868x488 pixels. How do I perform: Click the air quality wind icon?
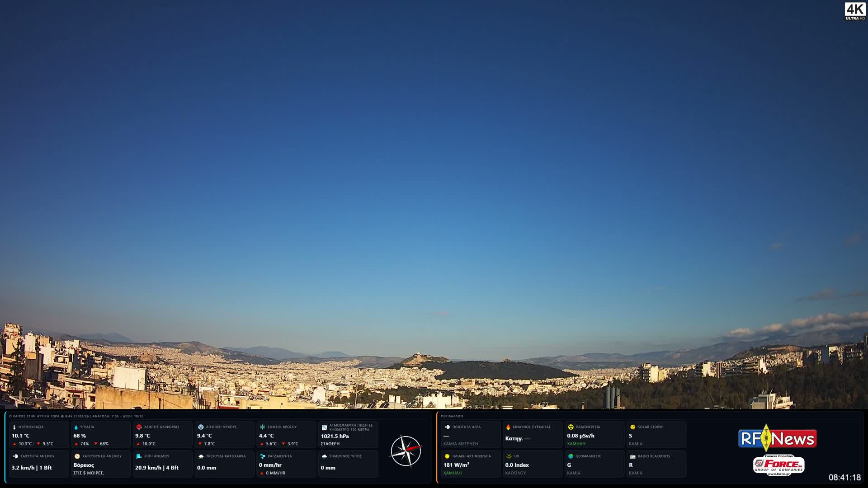pyautogui.click(x=447, y=427)
